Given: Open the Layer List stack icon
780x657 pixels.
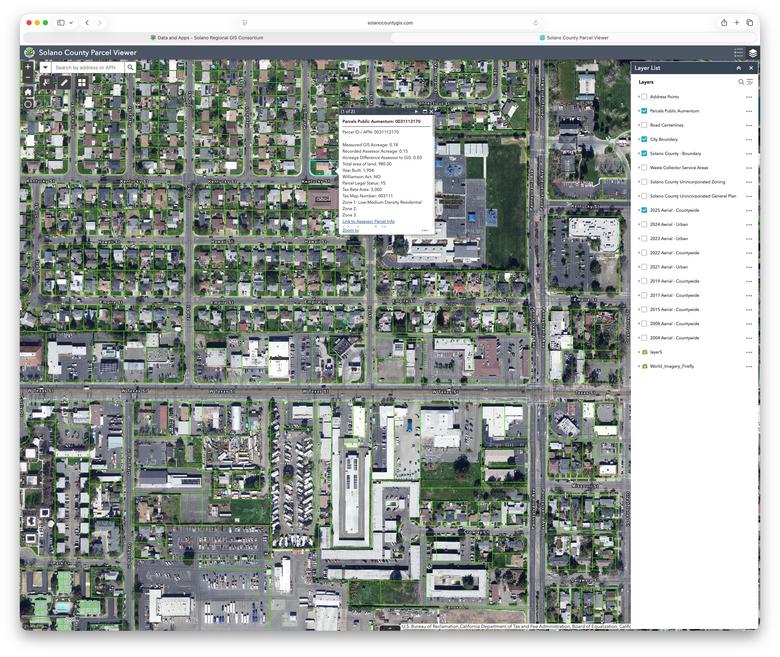Looking at the screenshot, I should pos(752,52).
